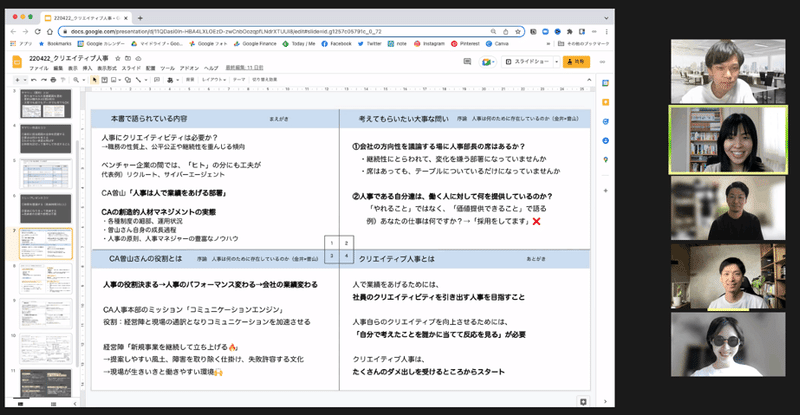Open the Keep notes side panel icon
800x415 pixels.
605,102
